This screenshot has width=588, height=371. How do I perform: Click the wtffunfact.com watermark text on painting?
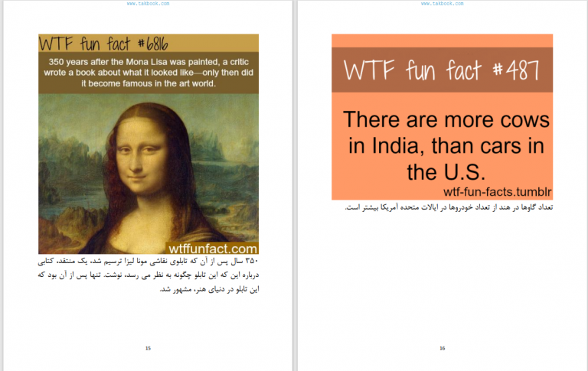[213, 249]
